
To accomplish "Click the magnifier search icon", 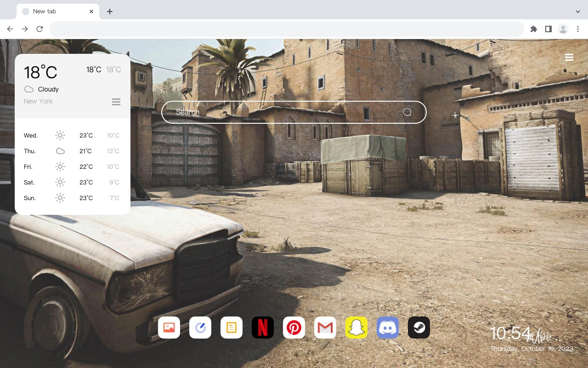I will [x=407, y=112].
